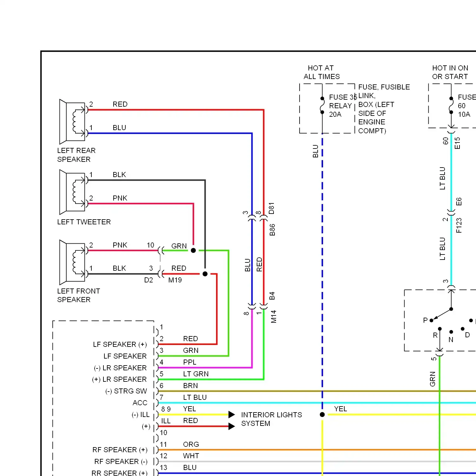The width and height of the screenshot is (476, 476).
Task: Click 'PNK' label on left tweeter wire
Action: point(120,198)
